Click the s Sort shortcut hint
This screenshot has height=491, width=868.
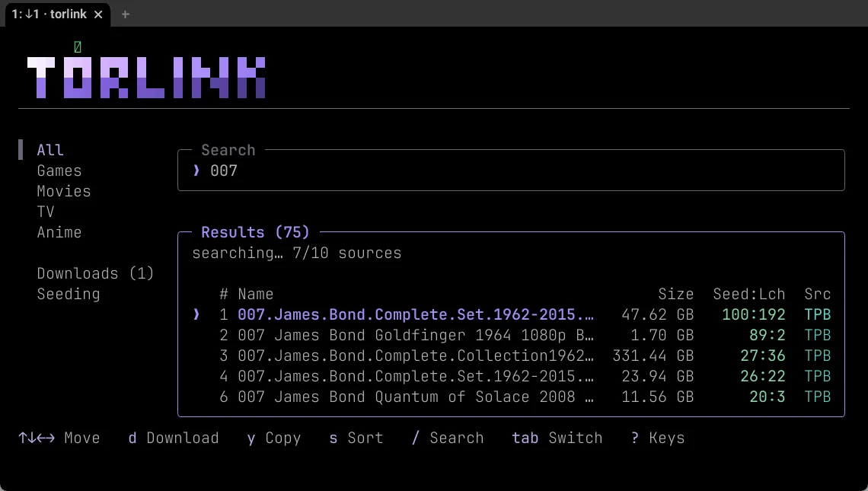click(x=356, y=438)
